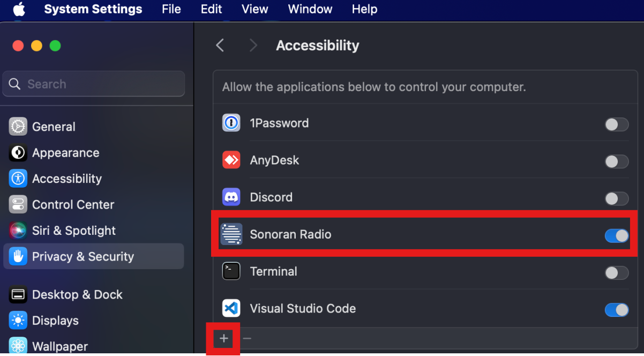This screenshot has width=644, height=356.
Task: Select Control Center in the sidebar
Action: [x=93, y=204]
